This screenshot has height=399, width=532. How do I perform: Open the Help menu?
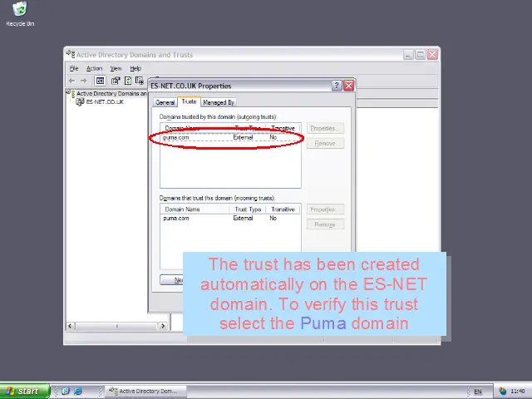(x=135, y=68)
